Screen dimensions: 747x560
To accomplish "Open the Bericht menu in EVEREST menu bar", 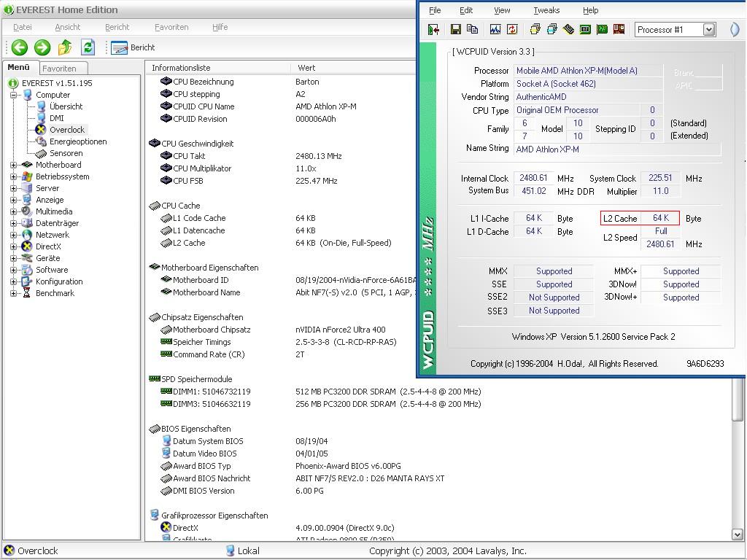I will (x=117, y=27).
